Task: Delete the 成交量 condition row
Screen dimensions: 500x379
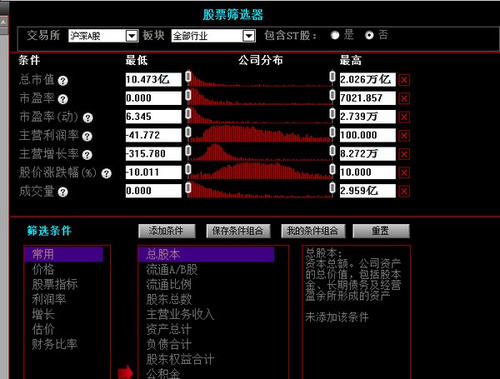Action: 404,191
